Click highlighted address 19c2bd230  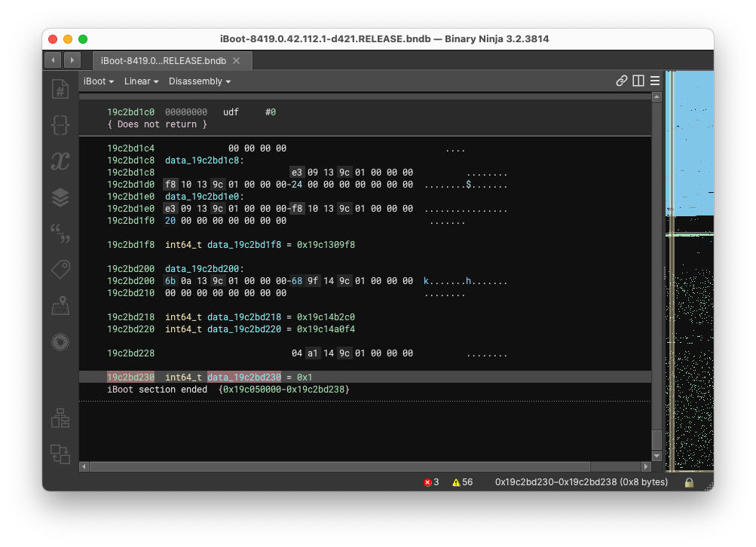pos(130,377)
